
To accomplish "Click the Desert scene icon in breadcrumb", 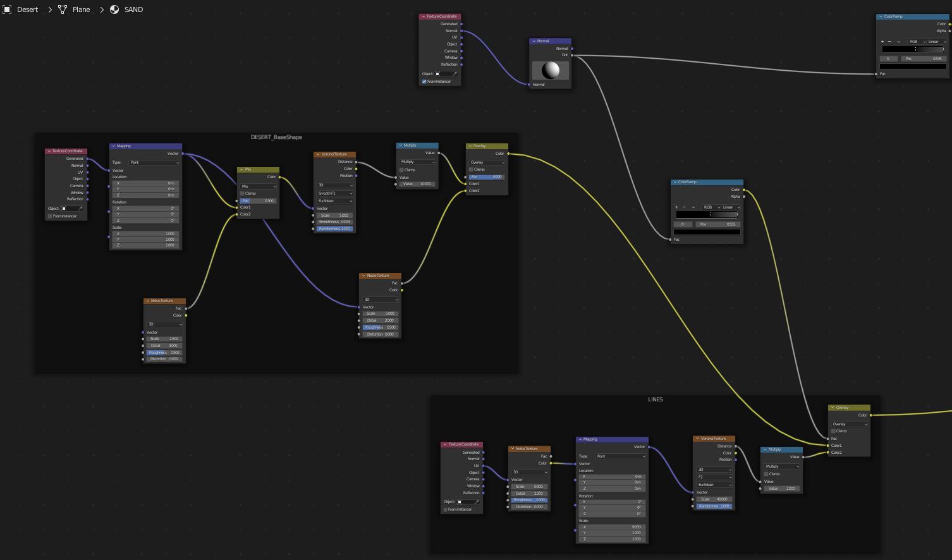I will pyautogui.click(x=7, y=9).
